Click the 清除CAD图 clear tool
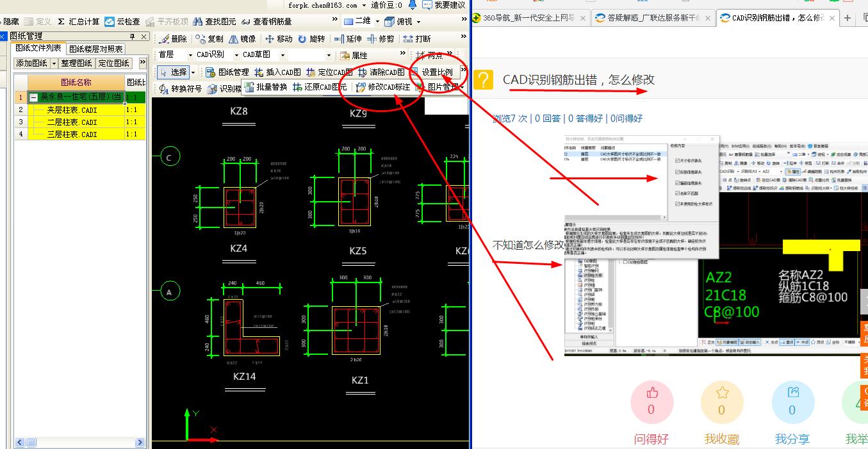 (x=381, y=72)
